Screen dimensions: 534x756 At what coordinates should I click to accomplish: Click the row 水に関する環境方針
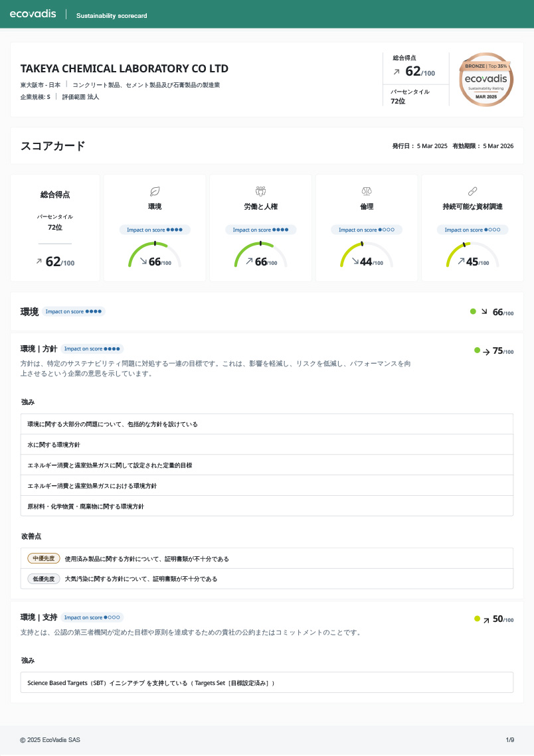coord(267,445)
